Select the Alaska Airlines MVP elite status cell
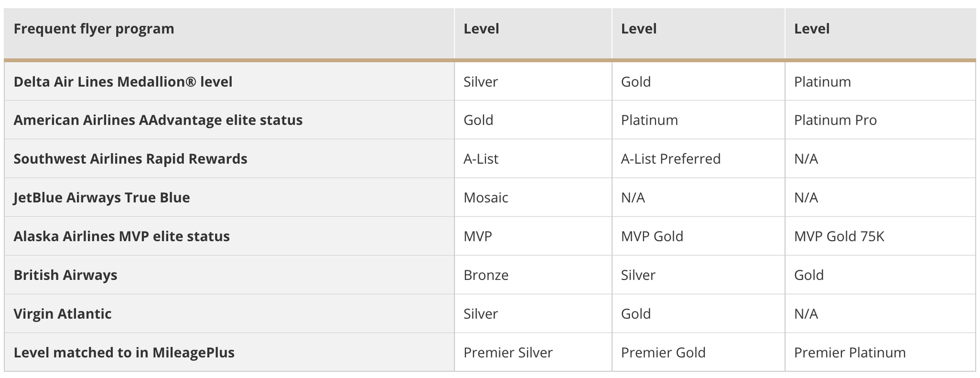This screenshot has height=378, width=980. 122,236
